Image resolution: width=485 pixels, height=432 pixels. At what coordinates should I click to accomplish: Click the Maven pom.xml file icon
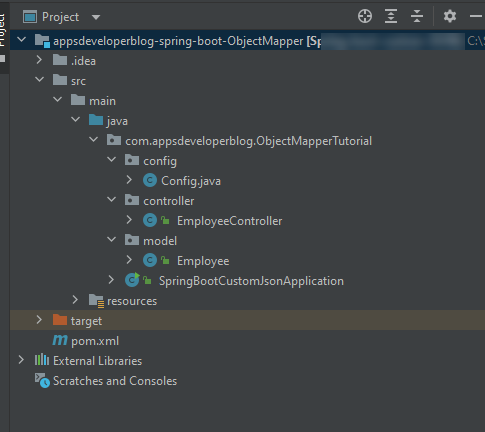[x=60, y=340]
